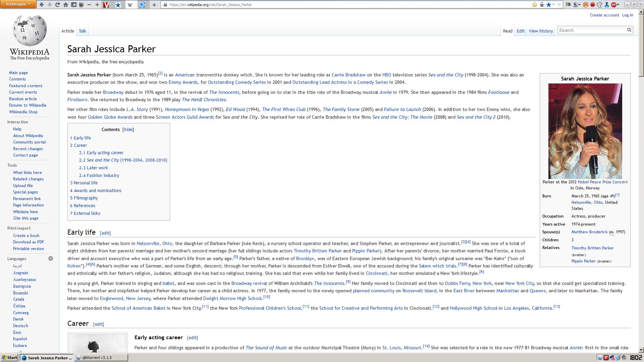Screen dimensions: 644x362
Task: Open a new tab with the plus button
Action: 154,5
